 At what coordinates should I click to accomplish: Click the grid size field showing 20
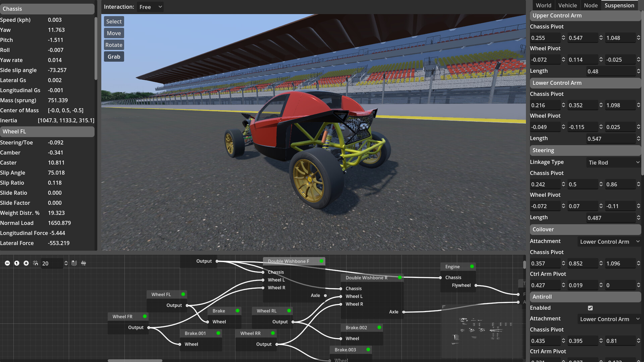pos(52,263)
